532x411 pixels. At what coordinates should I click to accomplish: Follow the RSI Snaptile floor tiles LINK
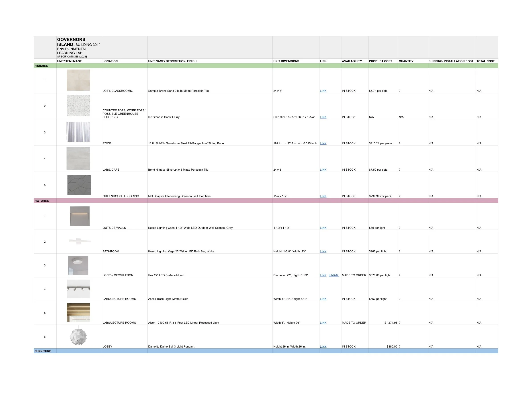(x=323, y=196)
